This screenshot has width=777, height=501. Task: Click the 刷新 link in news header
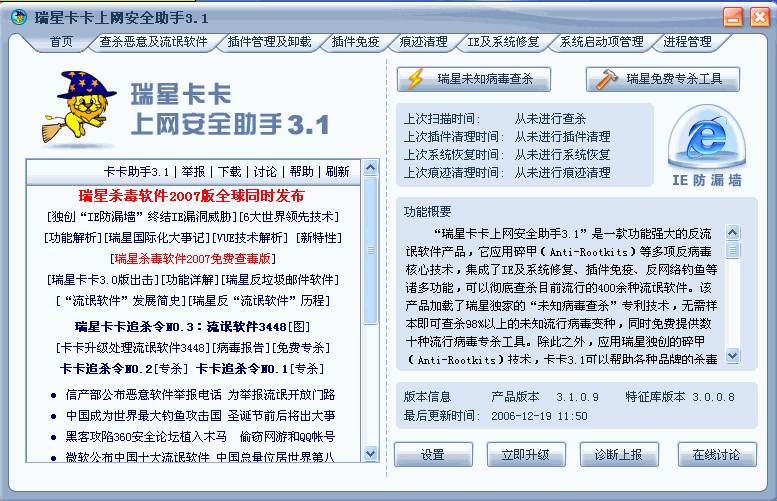[x=337, y=172]
